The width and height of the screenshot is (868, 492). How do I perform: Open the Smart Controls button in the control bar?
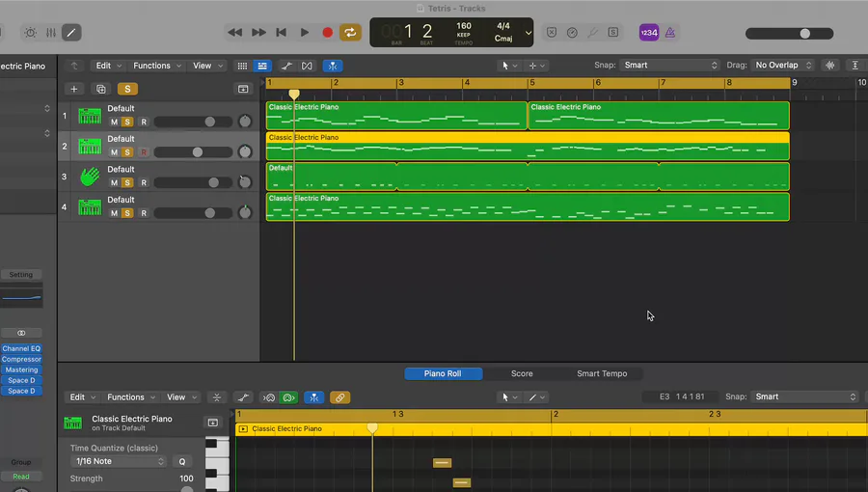[x=31, y=33]
